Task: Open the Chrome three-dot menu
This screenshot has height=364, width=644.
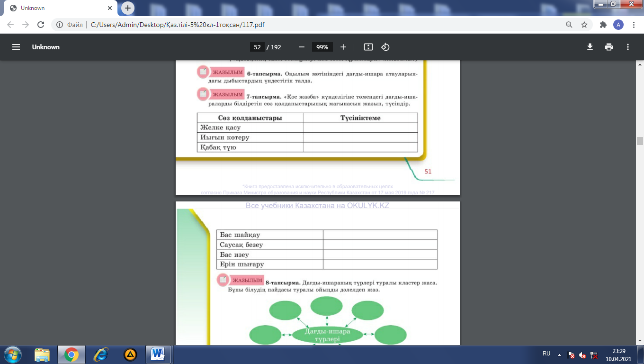Action: click(x=634, y=25)
